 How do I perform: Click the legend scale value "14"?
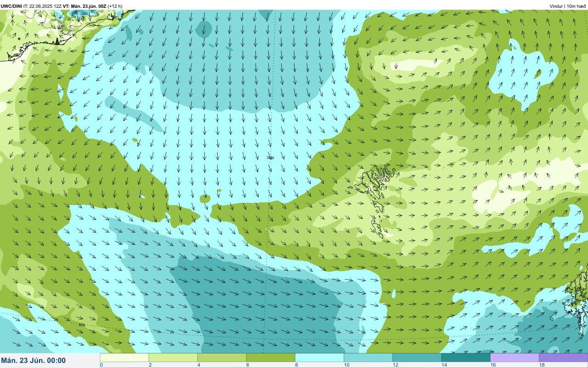[443, 365]
